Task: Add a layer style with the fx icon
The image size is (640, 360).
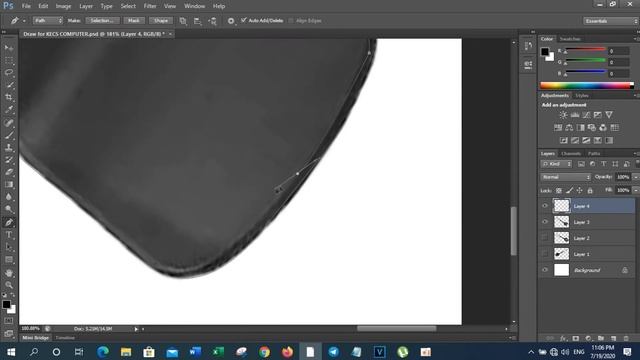Action: [x=563, y=338]
